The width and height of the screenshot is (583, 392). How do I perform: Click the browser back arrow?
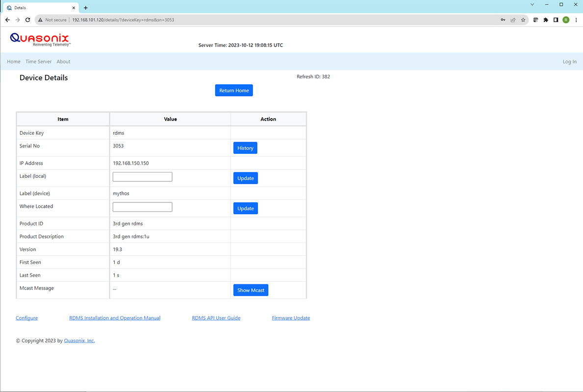click(7, 20)
